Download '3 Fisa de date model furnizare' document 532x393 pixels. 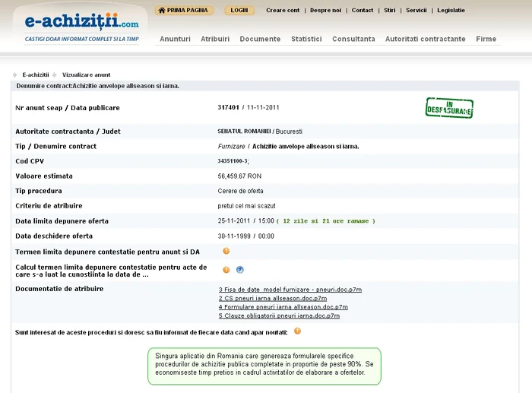290,290
